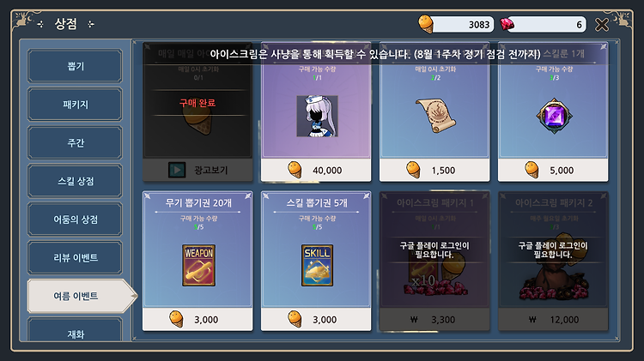Select the 주간 tab
This screenshot has height=361, width=644.
tap(75, 142)
